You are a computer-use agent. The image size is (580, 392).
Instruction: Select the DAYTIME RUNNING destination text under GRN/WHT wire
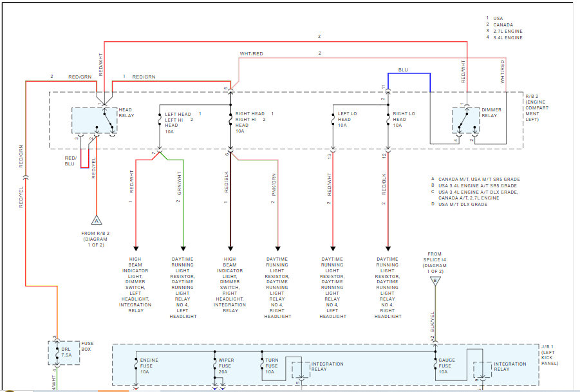pos(183,288)
